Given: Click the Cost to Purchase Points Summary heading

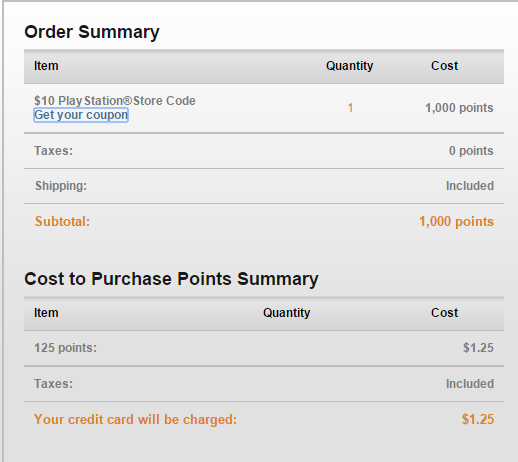Looking at the screenshot, I should (x=171, y=279).
